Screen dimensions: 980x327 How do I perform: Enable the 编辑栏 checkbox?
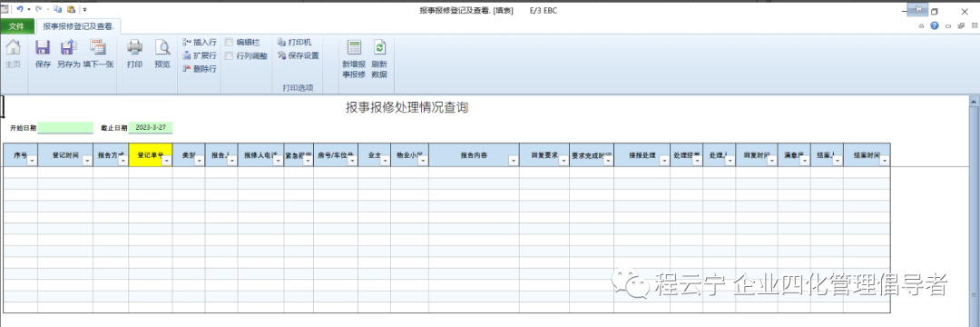(x=230, y=42)
